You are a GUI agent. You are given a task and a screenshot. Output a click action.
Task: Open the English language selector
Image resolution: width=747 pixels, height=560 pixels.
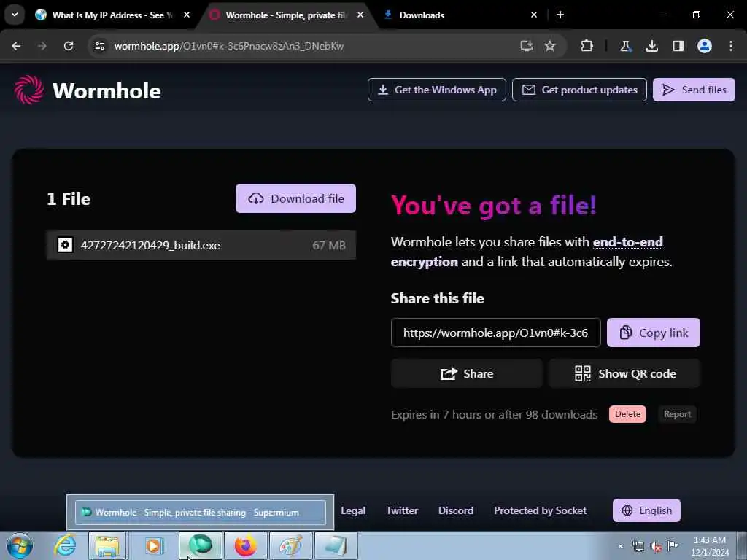pos(646,510)
